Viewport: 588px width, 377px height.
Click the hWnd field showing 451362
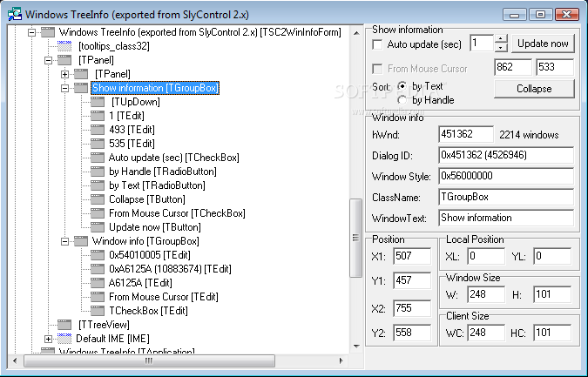pyautogui.click(x=466, y=134)
